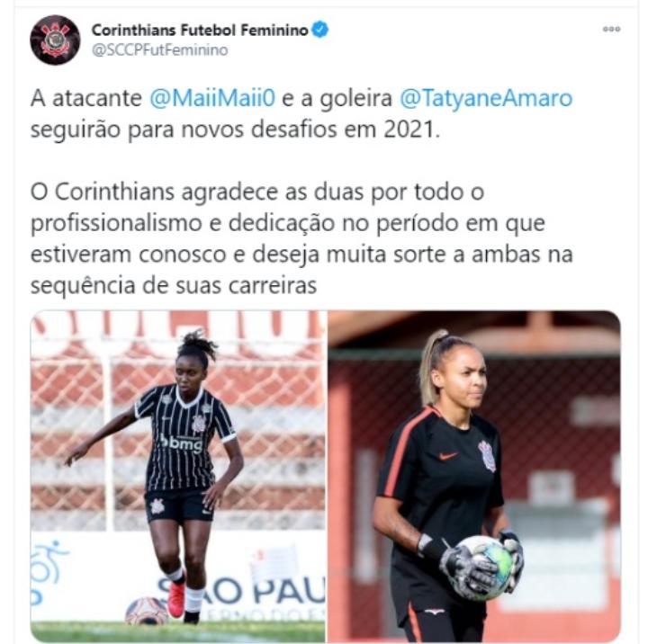Open the @SCCPFutFeminino handle
Screen dimensions: 648x644
159,50
